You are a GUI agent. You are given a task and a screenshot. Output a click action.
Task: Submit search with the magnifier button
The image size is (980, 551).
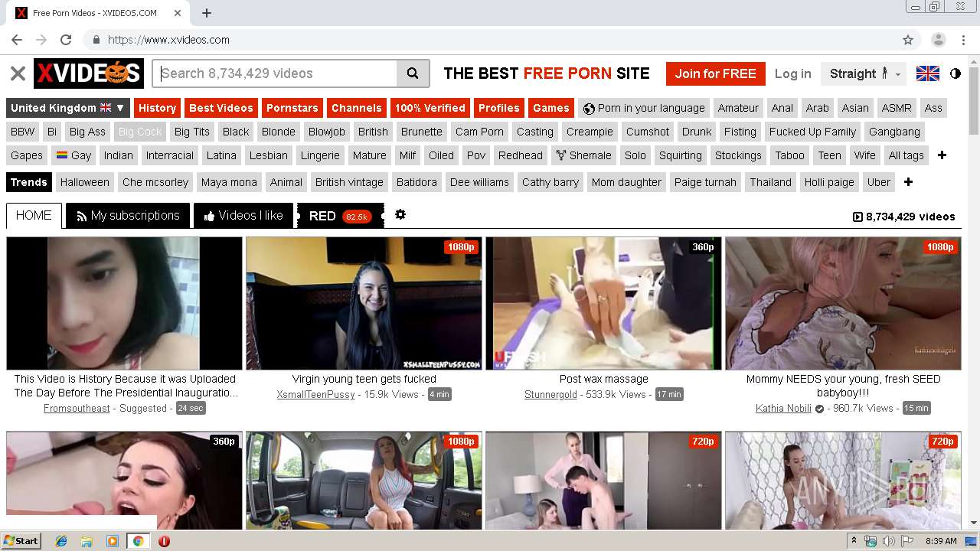(413, 73)
